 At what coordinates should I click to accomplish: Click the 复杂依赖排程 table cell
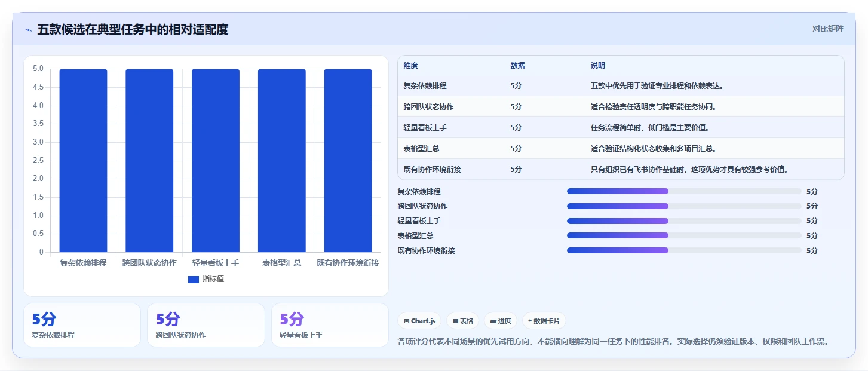pyautogui.click(x=425, y=86)
